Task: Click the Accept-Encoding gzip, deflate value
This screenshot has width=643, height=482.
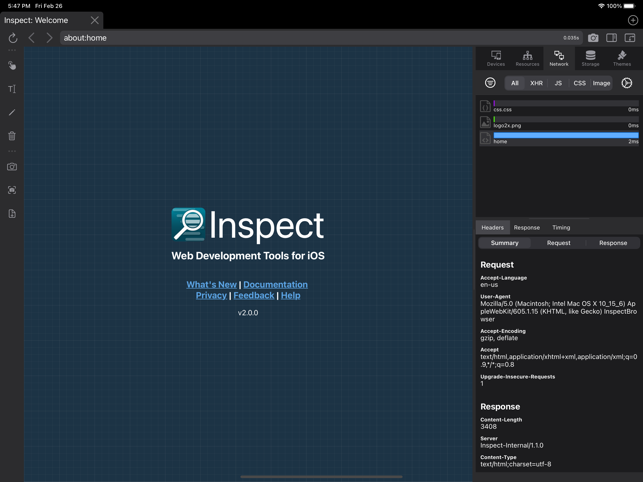Action: pos(499,338)
